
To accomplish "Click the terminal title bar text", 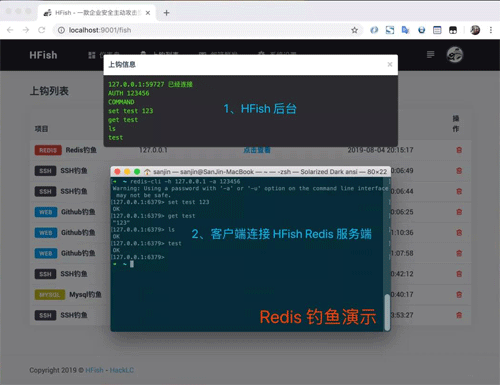I will click(x=270, y=172).
